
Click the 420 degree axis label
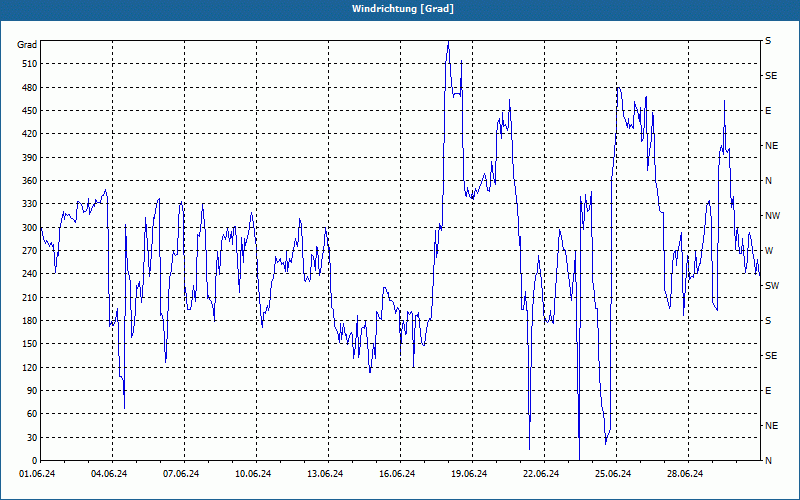(x=30, y=134)
